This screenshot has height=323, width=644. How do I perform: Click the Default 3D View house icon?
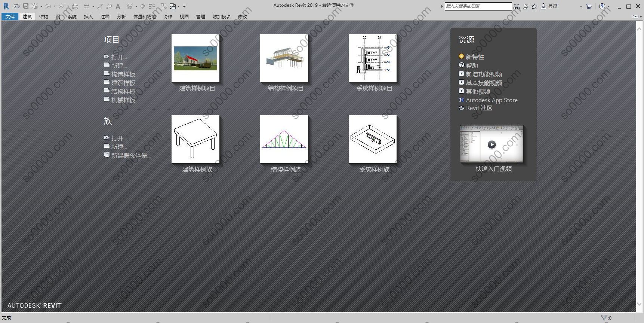(129, 6)
